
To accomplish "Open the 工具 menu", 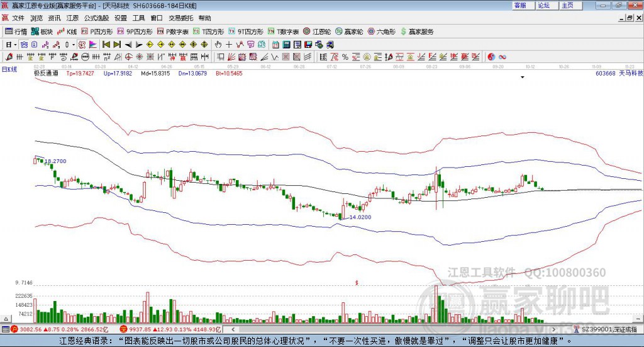I will click(139, 18).
